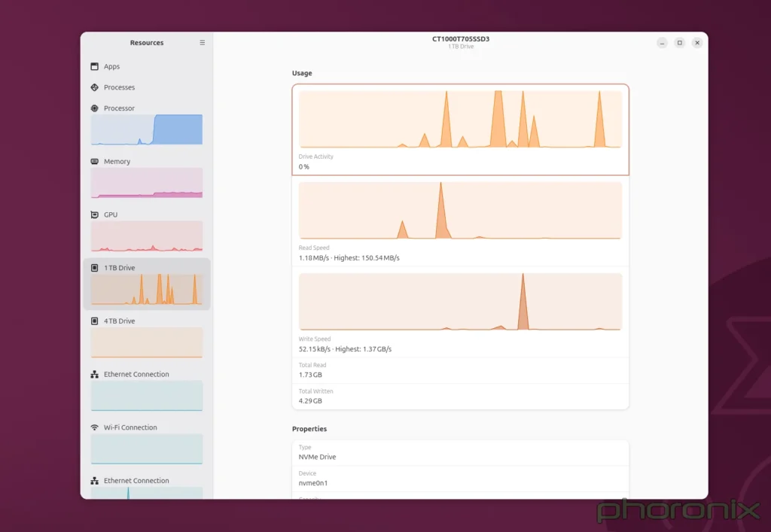Open the Processes view

[94, 87]
